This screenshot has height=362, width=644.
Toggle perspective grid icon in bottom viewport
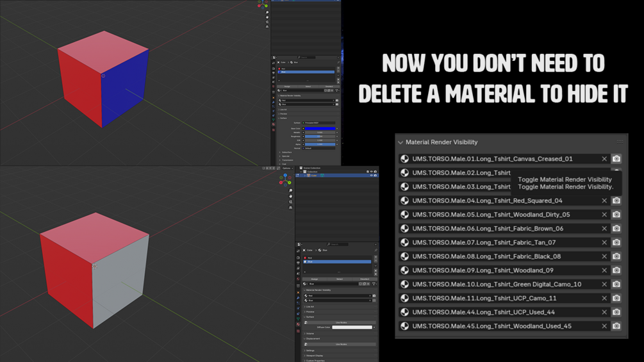290,208
